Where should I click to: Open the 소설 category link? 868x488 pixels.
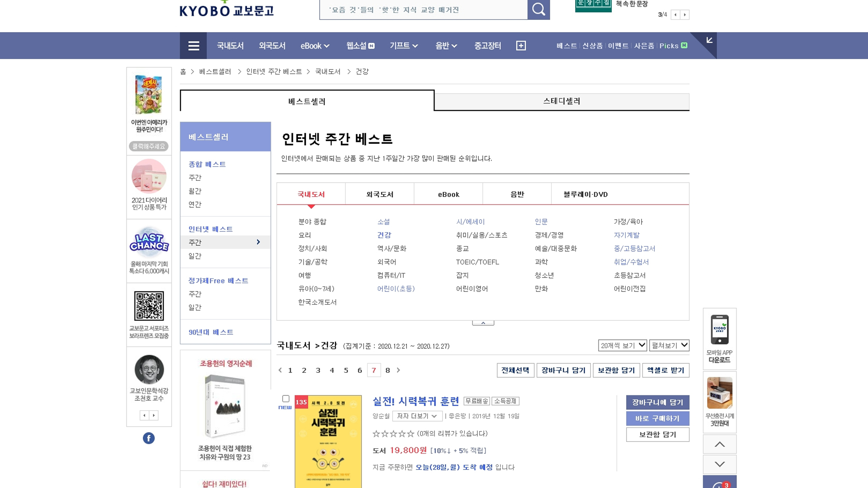point(383,221)
